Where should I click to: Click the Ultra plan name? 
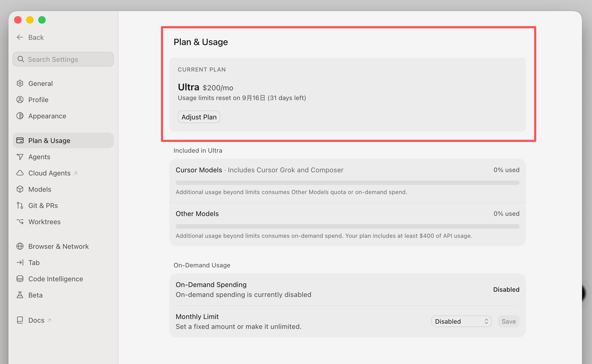coord(189,87)
